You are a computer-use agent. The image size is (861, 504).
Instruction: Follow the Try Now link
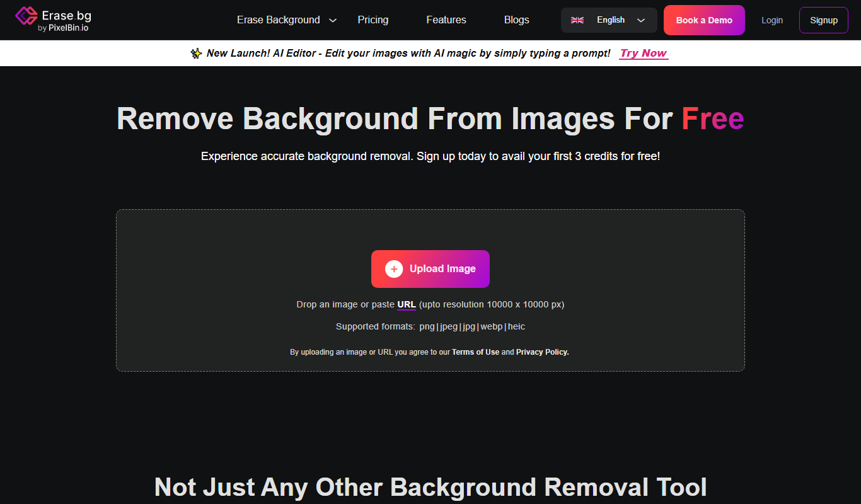[x=644, y=54]
